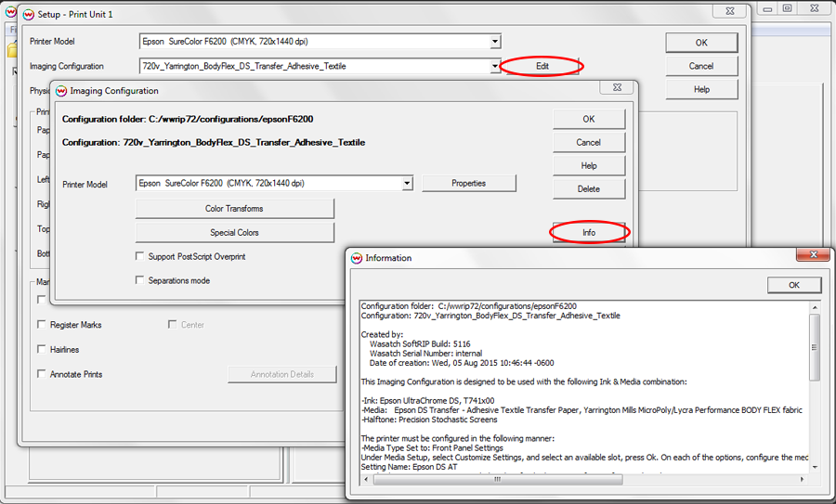Close the Setup Print Unit 1 window
Screen dimensions: 836x504
point(730,10)
